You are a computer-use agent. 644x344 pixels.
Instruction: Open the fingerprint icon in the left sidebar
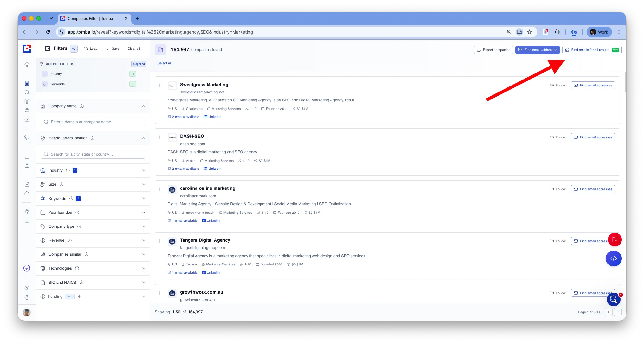coord(27,111)
